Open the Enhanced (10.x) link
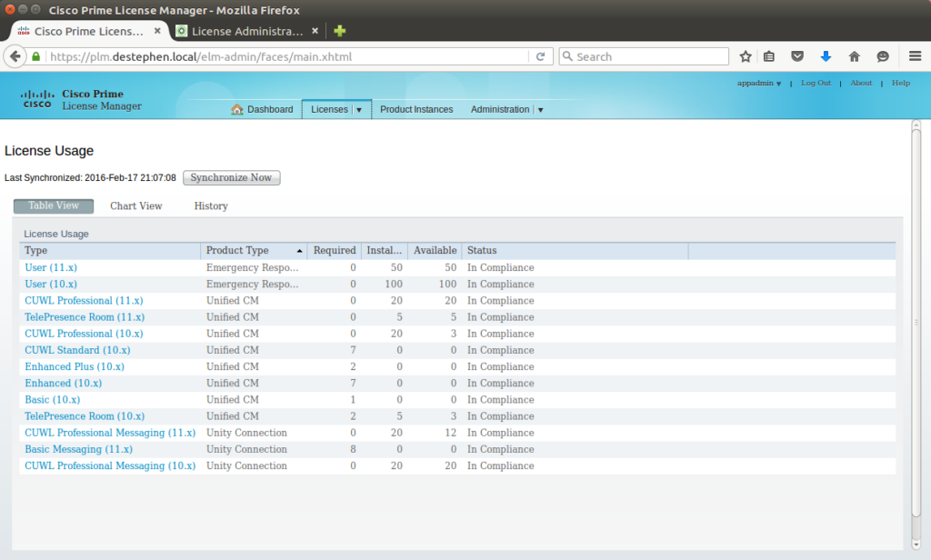The width and height of the screenshot is (931, 560). [x=64, y=384]
